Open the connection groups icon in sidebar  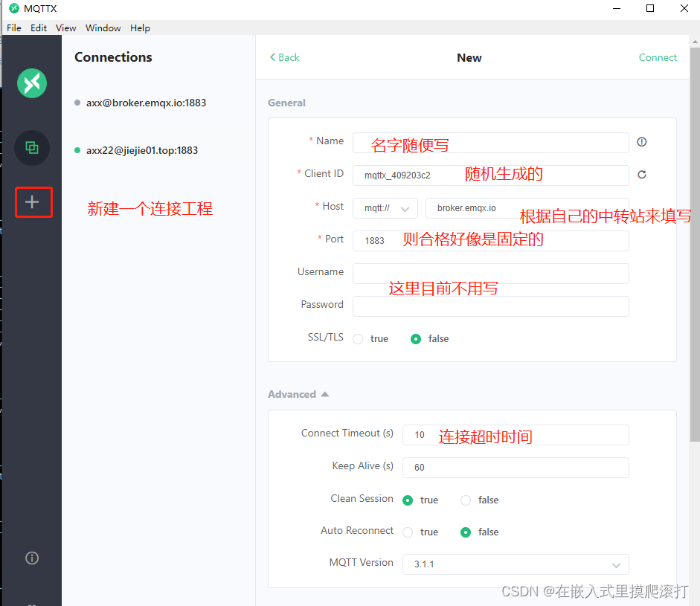(31, 147)
